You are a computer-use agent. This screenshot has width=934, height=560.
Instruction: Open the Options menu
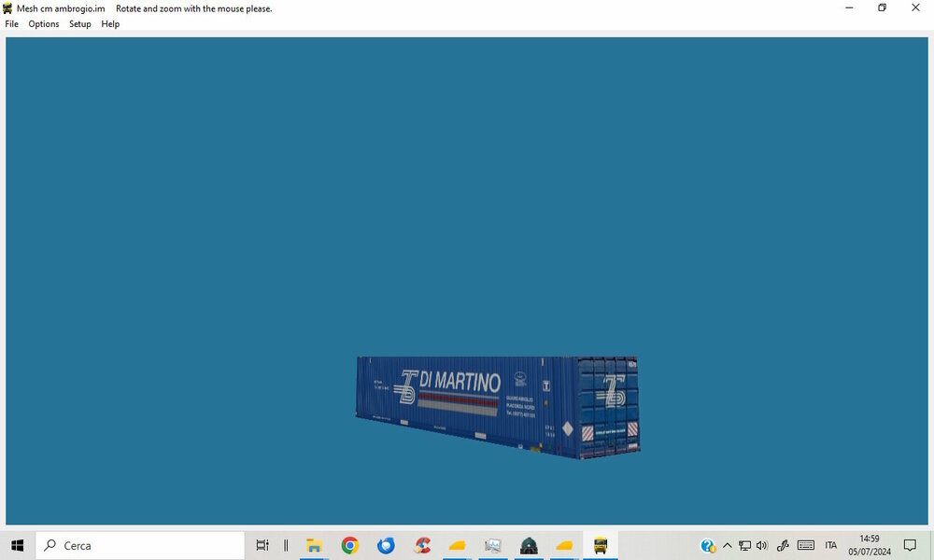44,24
